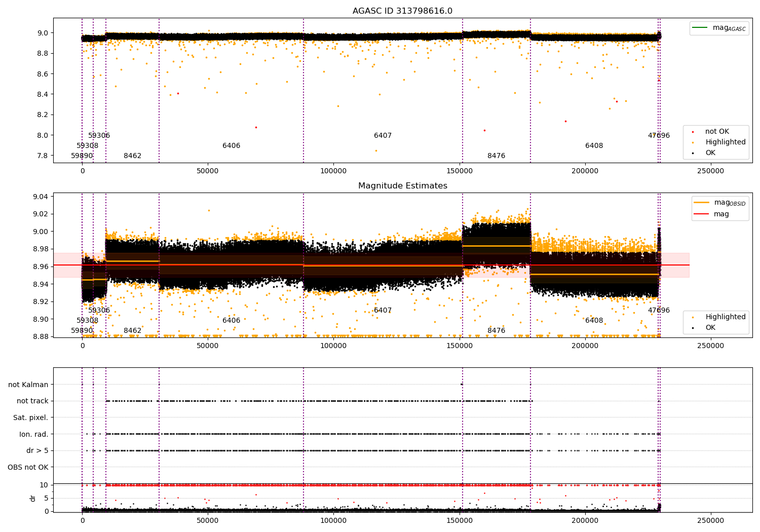Select the 8.2 y-axis tick label

pos(43,115)
